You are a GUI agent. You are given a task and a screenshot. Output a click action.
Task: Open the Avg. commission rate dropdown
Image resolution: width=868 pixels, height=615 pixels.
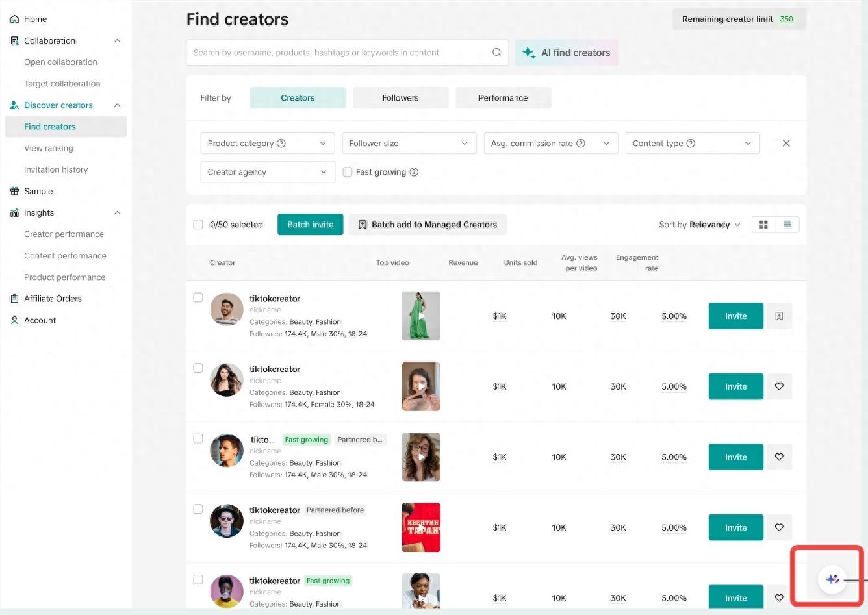[551, 144]
